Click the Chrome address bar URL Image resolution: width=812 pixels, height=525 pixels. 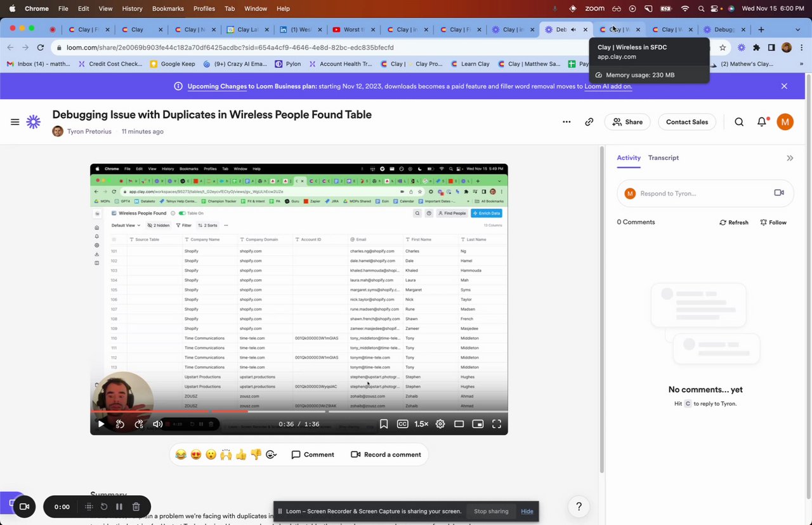pyautogui.click(x=230, y=48)
